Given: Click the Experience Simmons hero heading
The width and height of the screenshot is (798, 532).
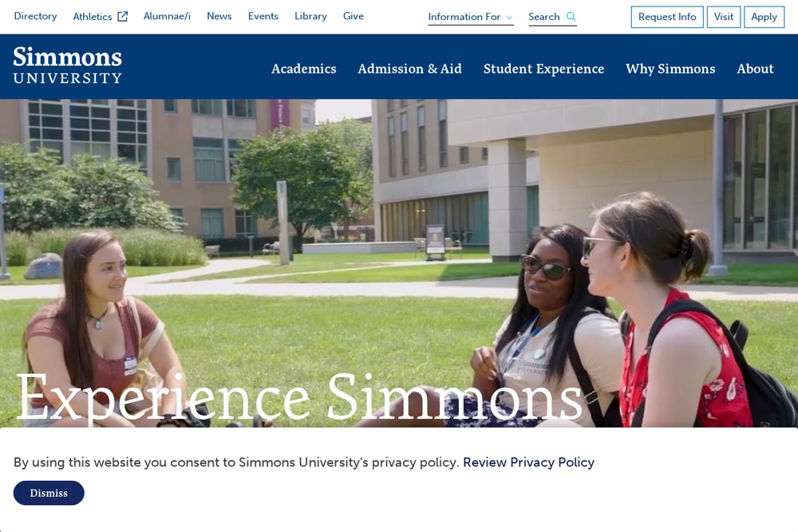Looking at the screenshot, I should [299, 397].
